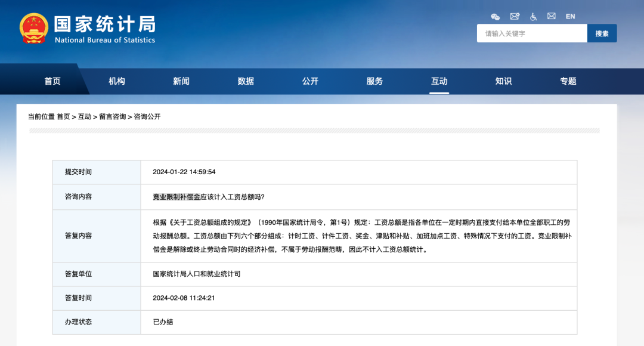Click the submission time 2024-01-22 14:59:54
This screenshot has height=346, width=644.
click(x=184, y=172)
